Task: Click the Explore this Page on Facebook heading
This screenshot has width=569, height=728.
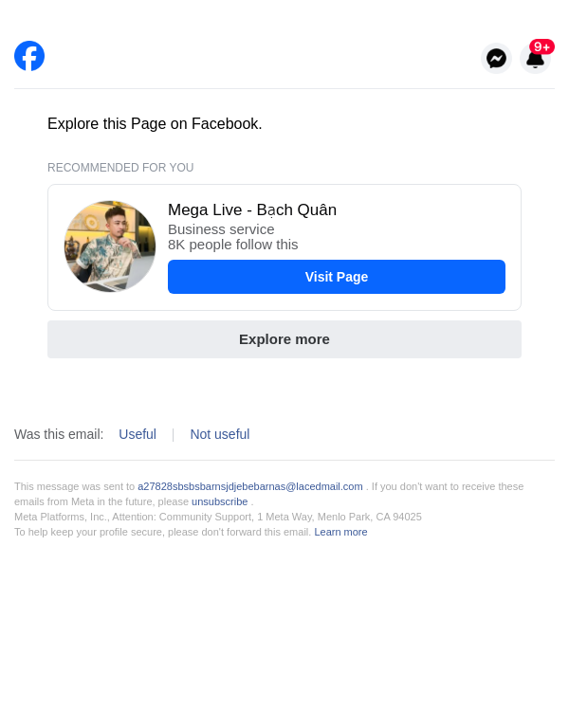Action: (155, 124)
